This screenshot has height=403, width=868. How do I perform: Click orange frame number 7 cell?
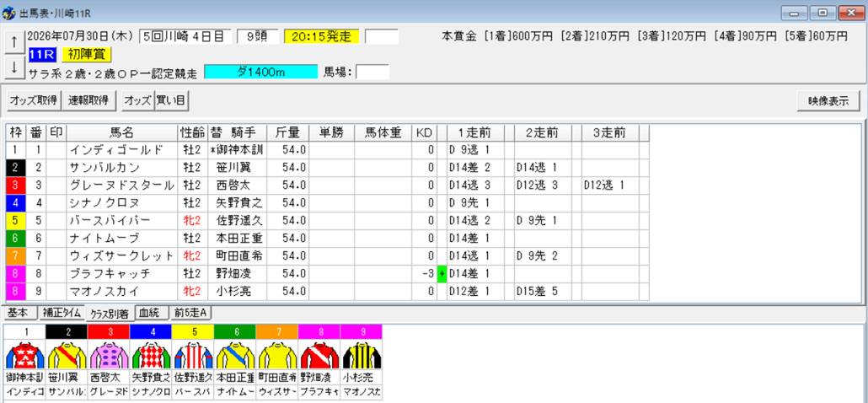(x=15, y=255)
